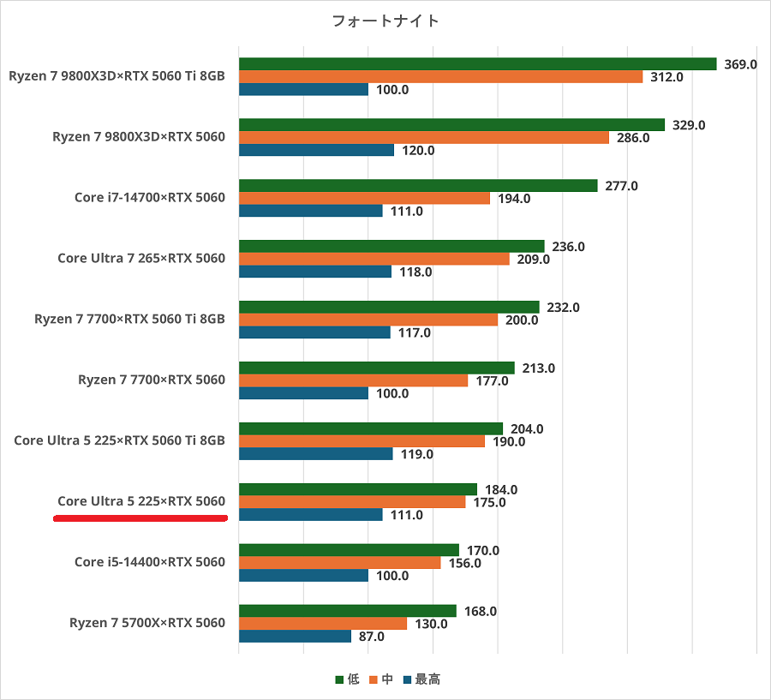This screenshot has height=700, width=771.
Task: Click the blue bar with value 117.0
Action: (314, 332)
